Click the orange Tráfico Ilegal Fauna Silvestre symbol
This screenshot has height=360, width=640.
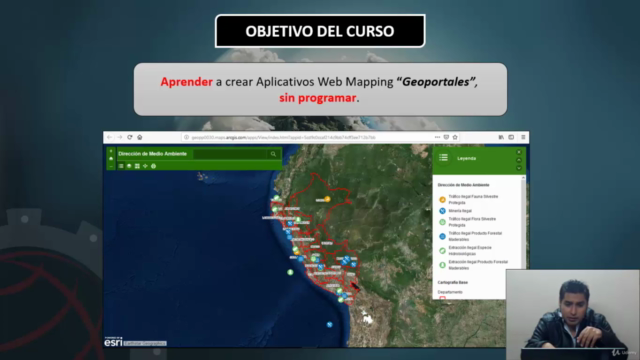point(442,200)
